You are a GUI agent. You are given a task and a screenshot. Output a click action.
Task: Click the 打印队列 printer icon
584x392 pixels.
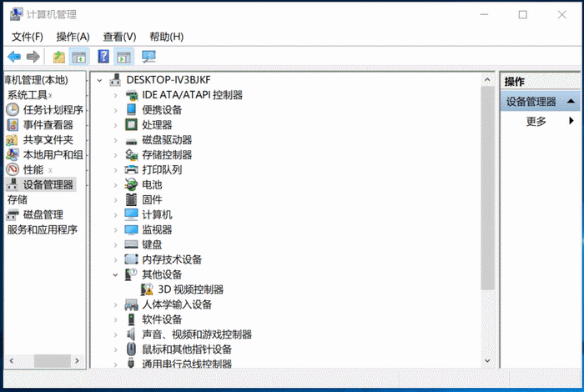131,170
